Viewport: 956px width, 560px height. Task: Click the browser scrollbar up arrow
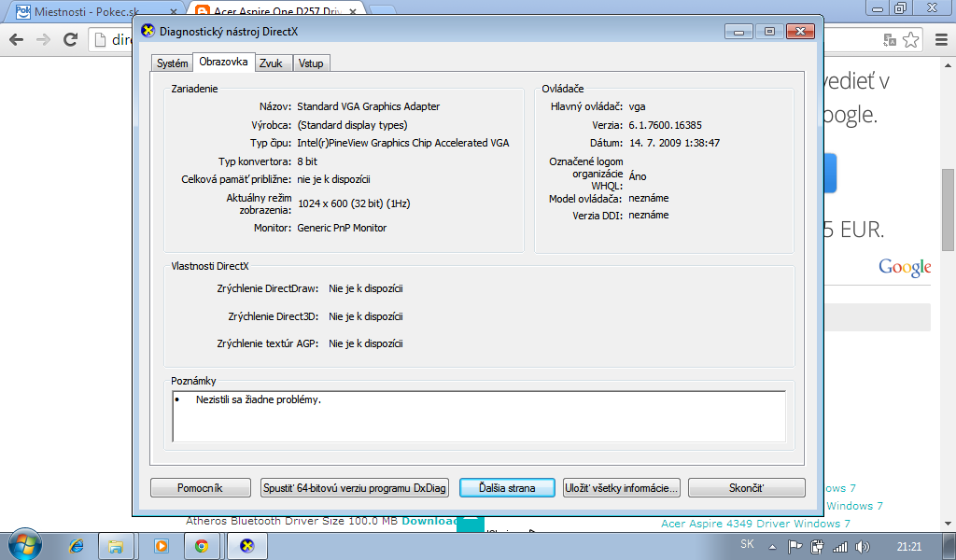(948, 65)
